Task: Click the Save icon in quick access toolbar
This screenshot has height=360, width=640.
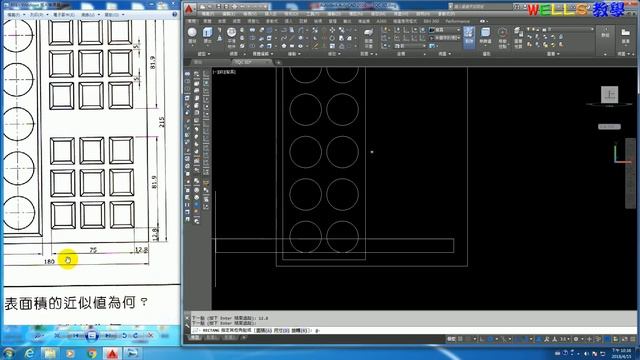Action: click(219, 7)
